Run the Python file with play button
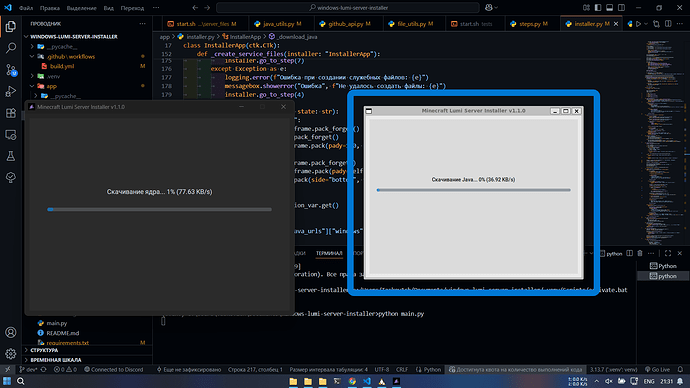Image resolution: width=690 pixels, height=388 pixels. pos(639,24)
